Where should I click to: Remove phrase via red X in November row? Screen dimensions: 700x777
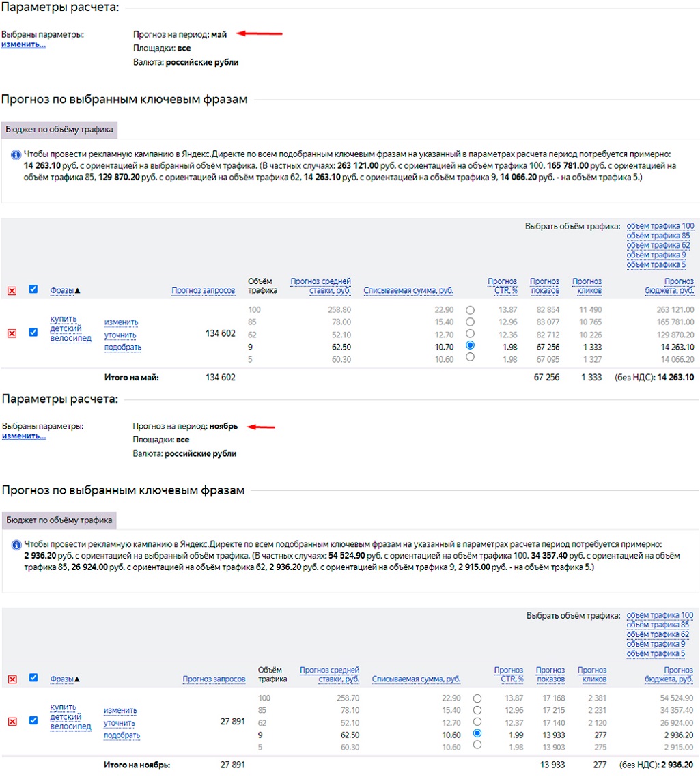coord(12,722)
